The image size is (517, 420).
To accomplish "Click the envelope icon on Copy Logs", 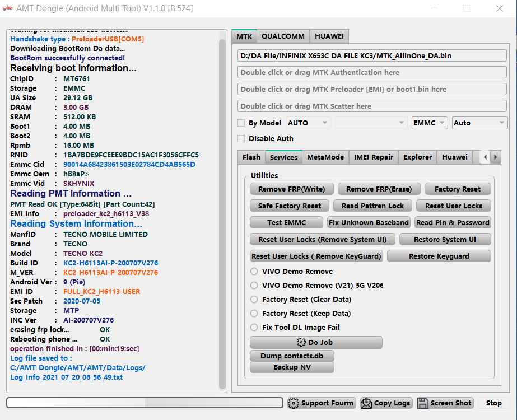I will pos(366,403).
